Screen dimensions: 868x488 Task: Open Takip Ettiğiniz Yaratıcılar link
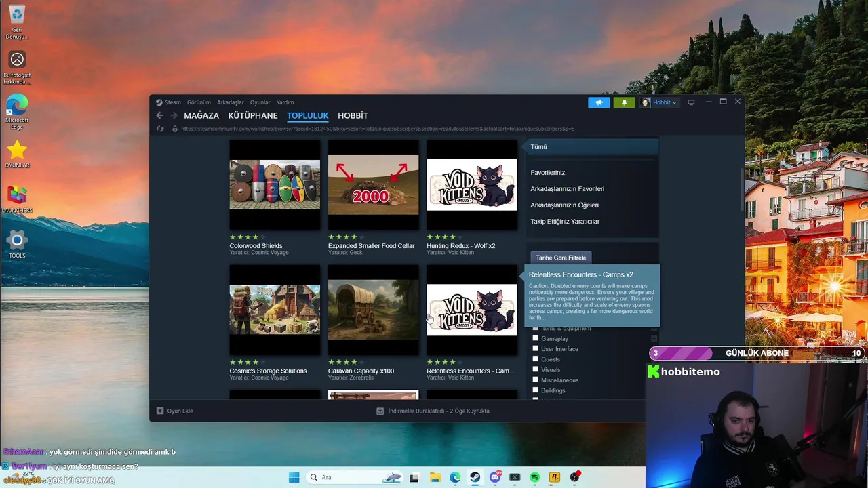click(x=565, y=221)
